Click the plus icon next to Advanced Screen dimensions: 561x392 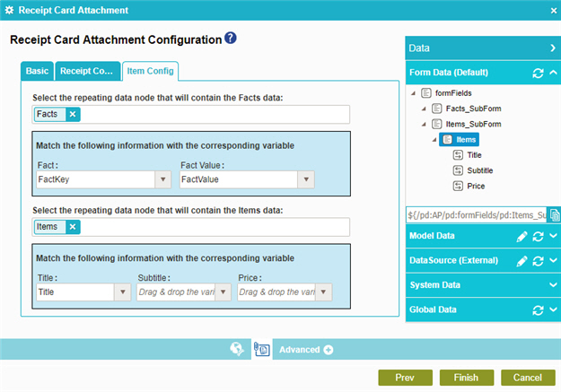[329, 350]
